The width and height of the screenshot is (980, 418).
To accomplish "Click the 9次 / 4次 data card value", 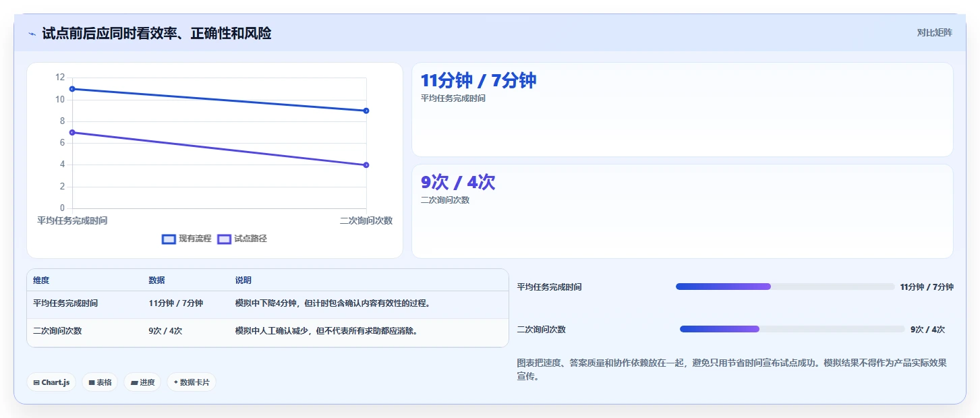I will tap(458, 182).
